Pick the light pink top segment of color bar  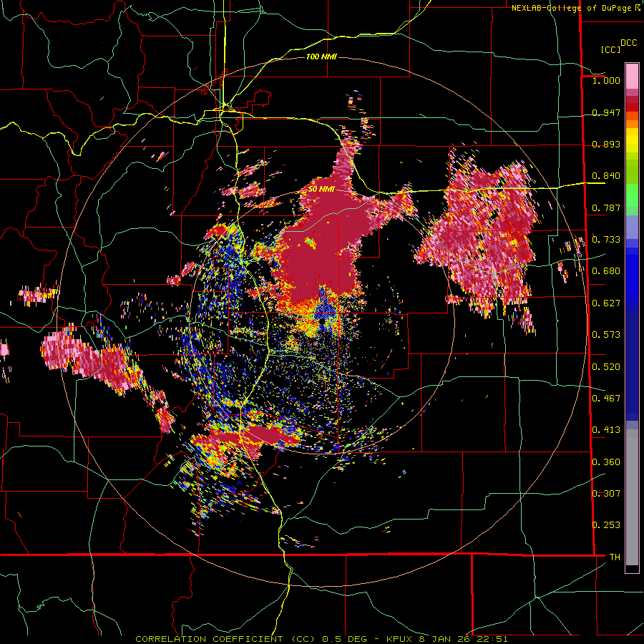(632, 76)
